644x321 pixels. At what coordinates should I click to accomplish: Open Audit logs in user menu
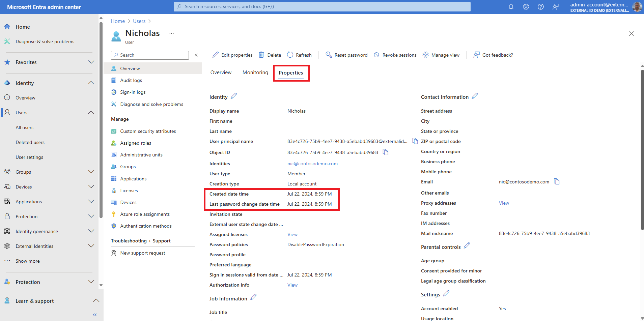pos(131,80)
